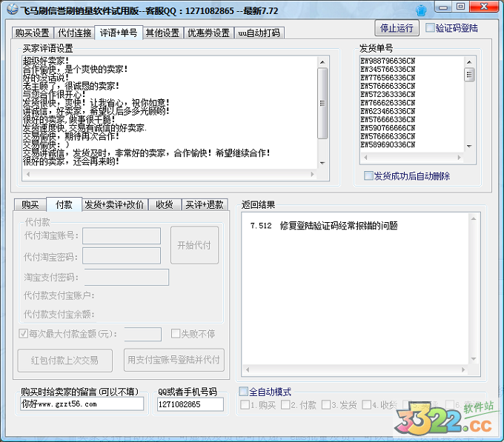Focus the 代付淘宝账号 input field
Image resolution: width=504 pixels, height=442 pixels.
point(122,236)
